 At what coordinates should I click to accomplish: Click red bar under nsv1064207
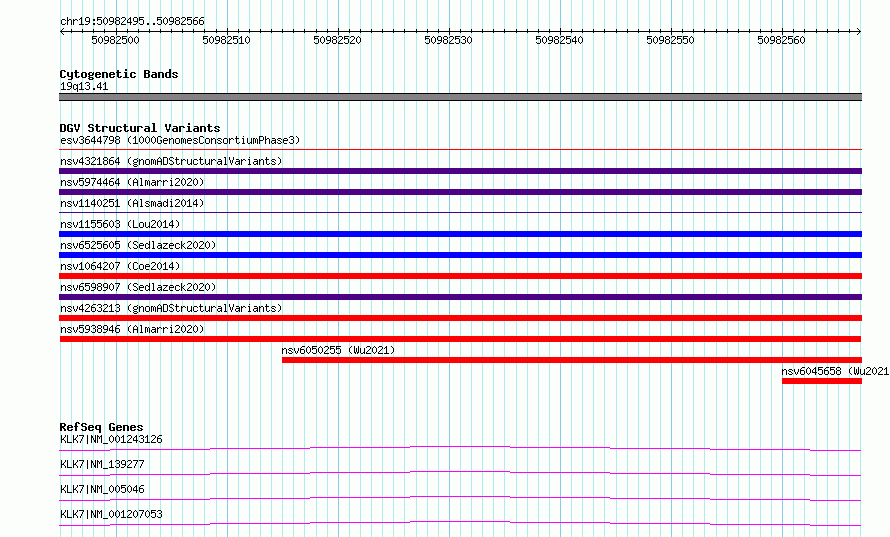tap(460, 276)
